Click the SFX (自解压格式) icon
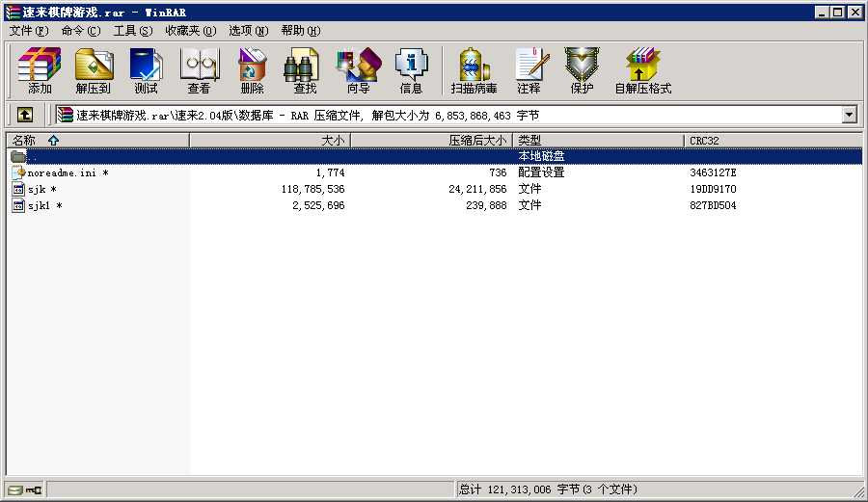Screen dimensions: 868x502 click(642, 70)
